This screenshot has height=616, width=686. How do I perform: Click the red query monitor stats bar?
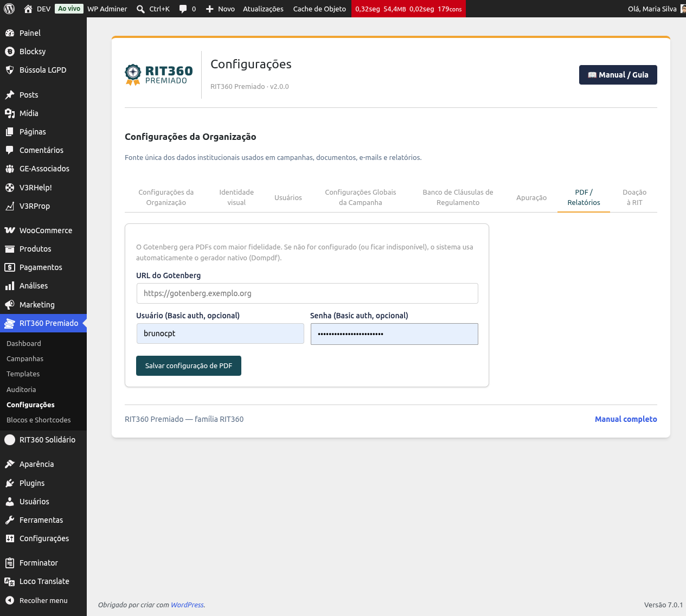tap(408, 9)
